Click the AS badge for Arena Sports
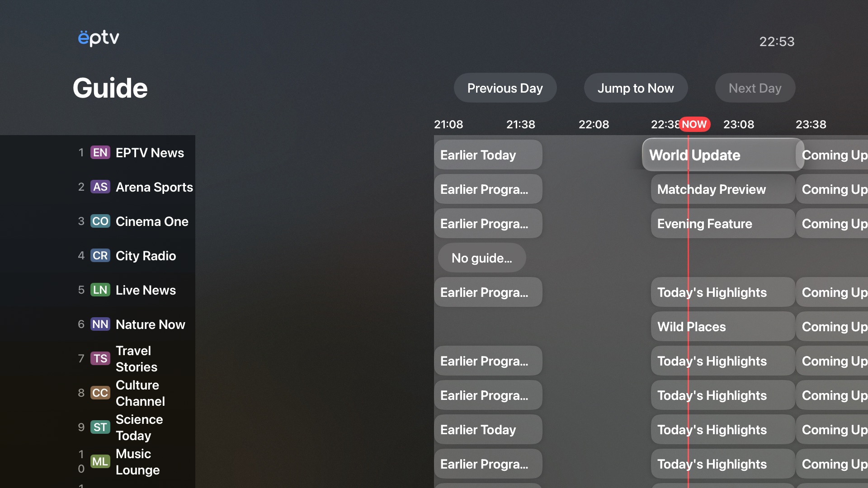868x488 pixels. tap(100, 187)
